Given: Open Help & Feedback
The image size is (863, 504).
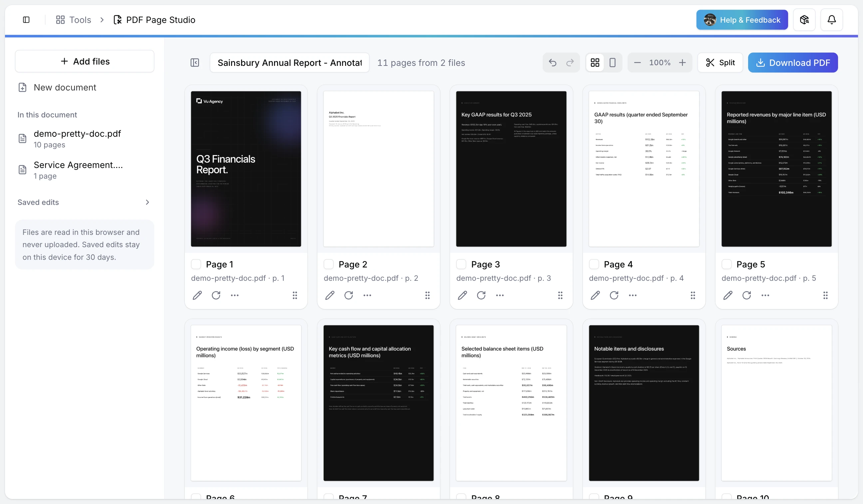Looking at the screenshot, I should (x=742, y=20).
